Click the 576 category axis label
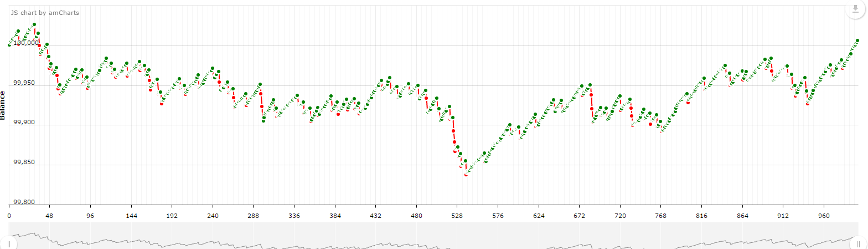 click(x=498, y=215)
